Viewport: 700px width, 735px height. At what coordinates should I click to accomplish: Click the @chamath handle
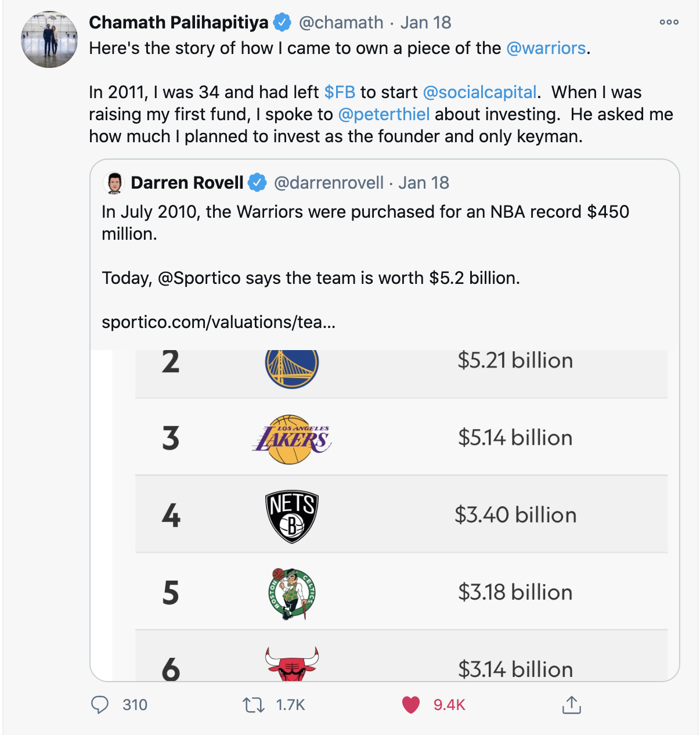(341, 23)
